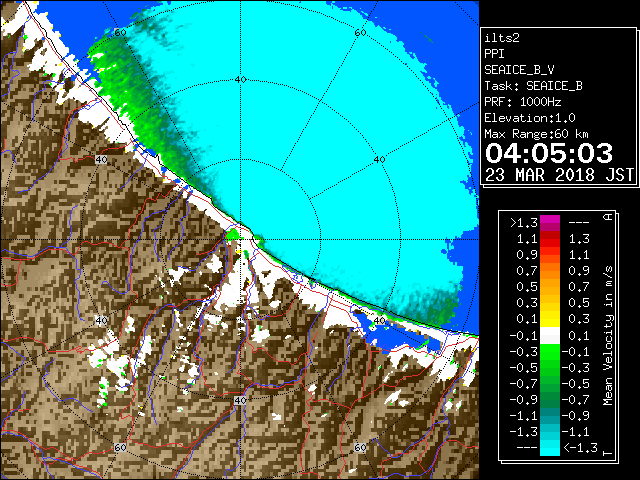Image resolution: width=640 pixels, height=480 pixels.
Task: Click the large "04:05:03" timestamp
Action: [549, 153]
